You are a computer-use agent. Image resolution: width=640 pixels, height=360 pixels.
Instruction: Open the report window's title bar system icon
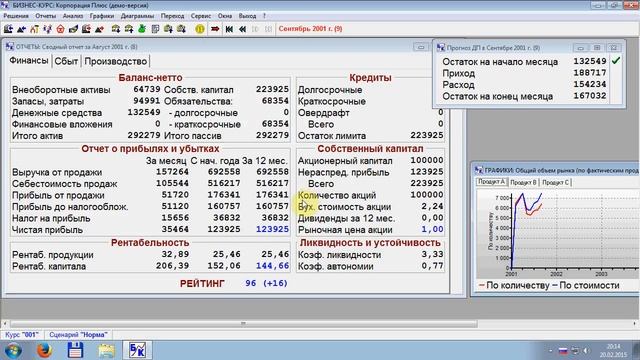pos(10,47)
